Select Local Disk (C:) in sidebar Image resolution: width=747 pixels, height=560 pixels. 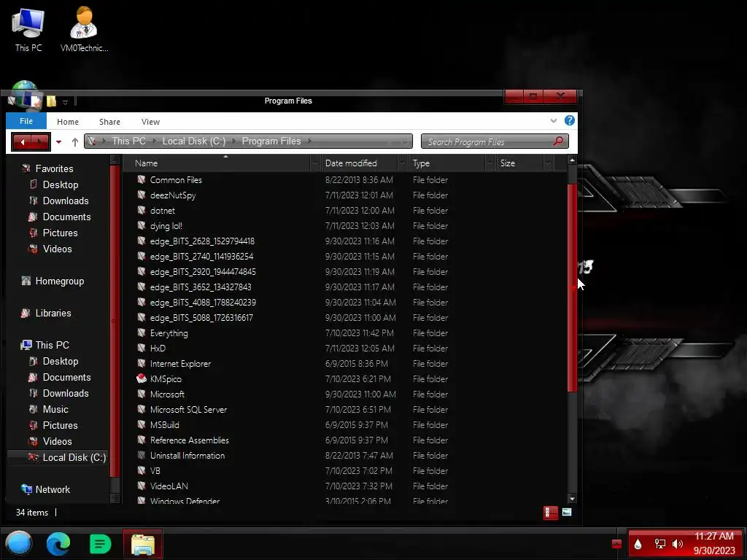point(74,457)
